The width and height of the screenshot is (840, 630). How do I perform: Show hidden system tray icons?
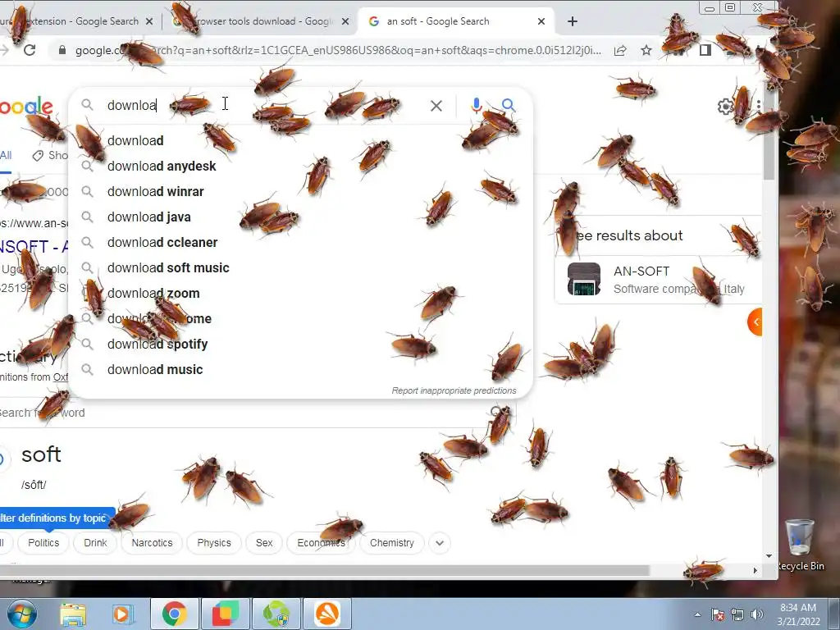pyautogui.click(x=697, y=614)
